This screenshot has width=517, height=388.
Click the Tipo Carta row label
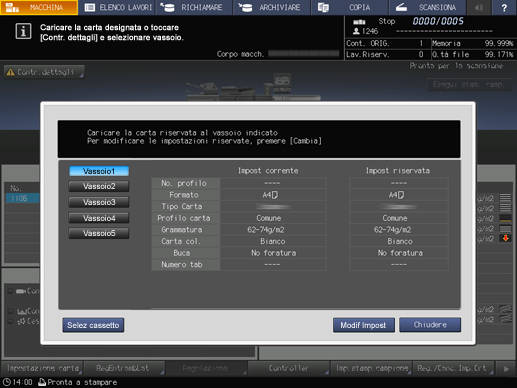click(182, 207)
